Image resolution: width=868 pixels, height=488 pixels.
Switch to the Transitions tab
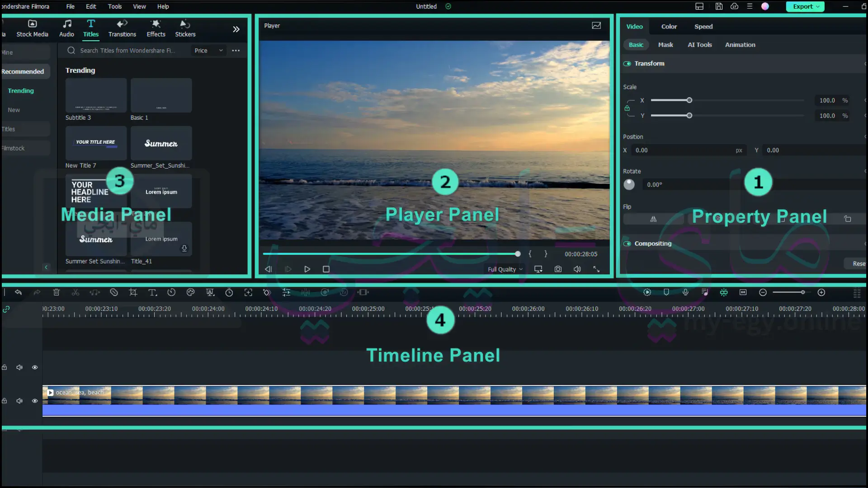(122, 28)
